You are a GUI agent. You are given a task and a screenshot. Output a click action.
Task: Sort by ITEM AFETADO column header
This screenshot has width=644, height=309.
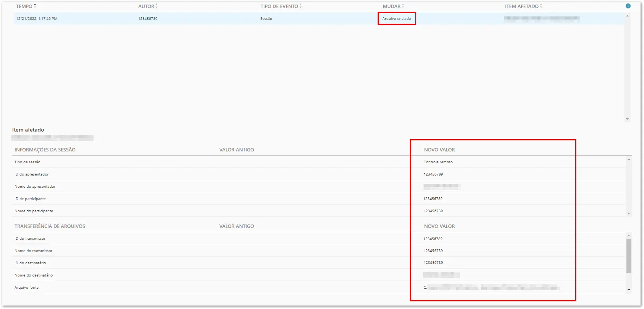(523, 6)
